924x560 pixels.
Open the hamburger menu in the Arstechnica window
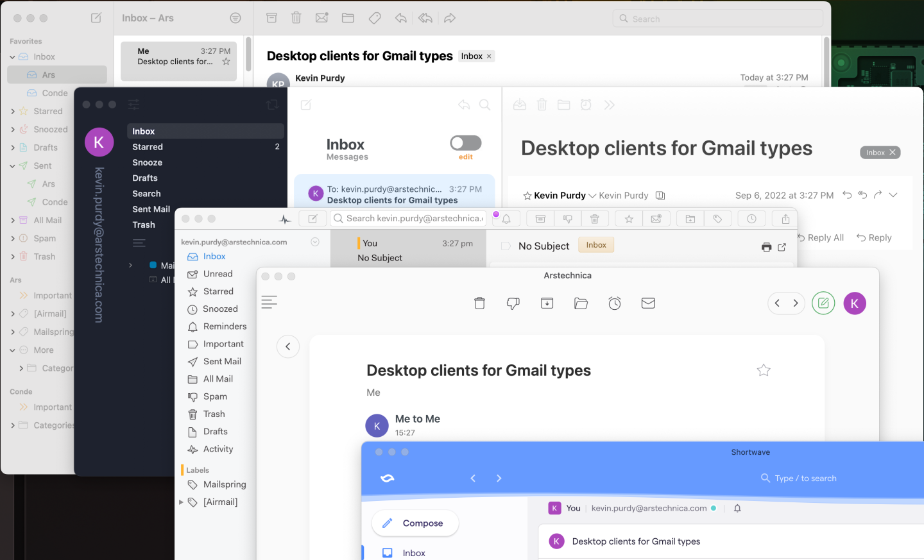[269, 301]
